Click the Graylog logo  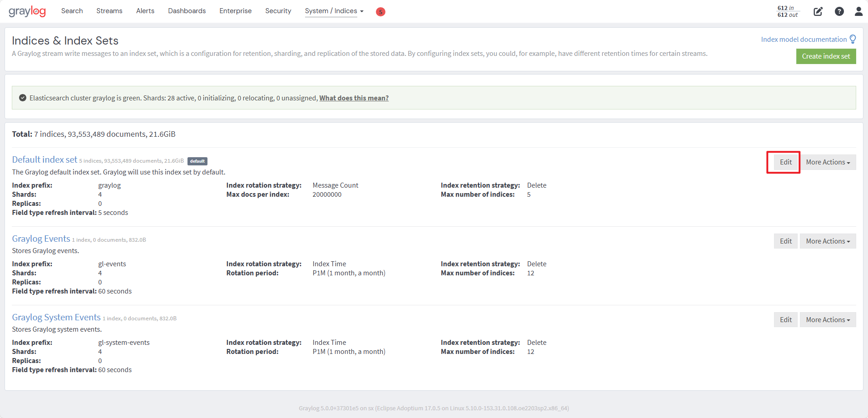tap(27, 11)
